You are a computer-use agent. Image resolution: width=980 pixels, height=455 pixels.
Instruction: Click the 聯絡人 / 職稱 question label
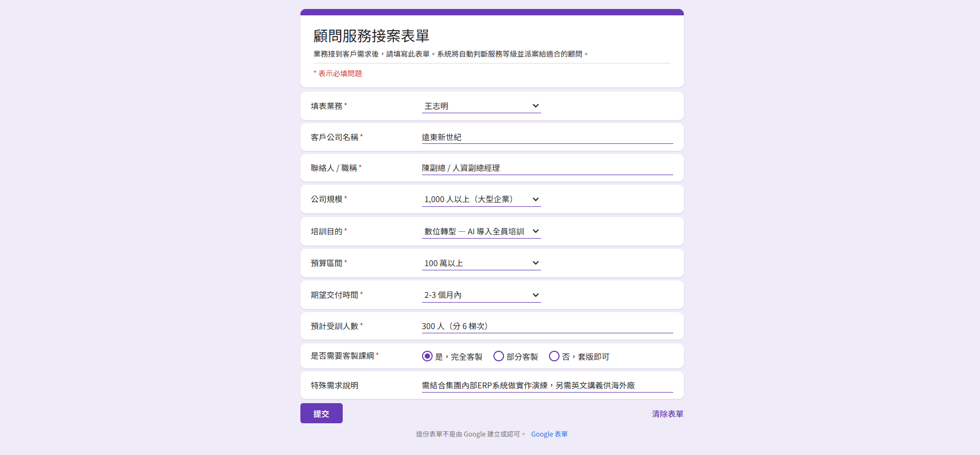334,168
